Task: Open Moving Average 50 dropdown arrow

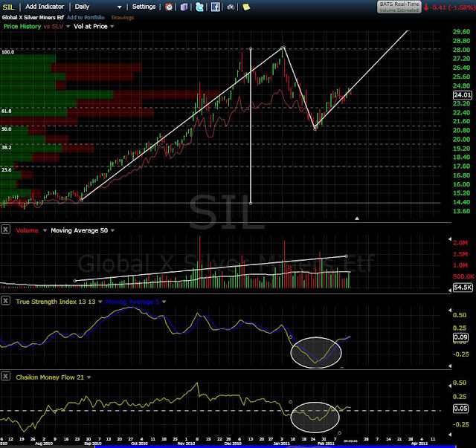Action: click(x=112, y=230)
